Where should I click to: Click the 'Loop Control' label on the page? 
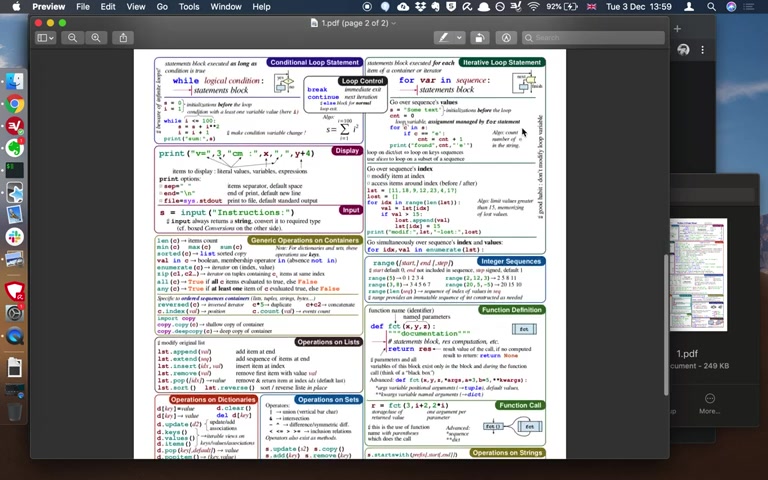[x=362, y=81]
